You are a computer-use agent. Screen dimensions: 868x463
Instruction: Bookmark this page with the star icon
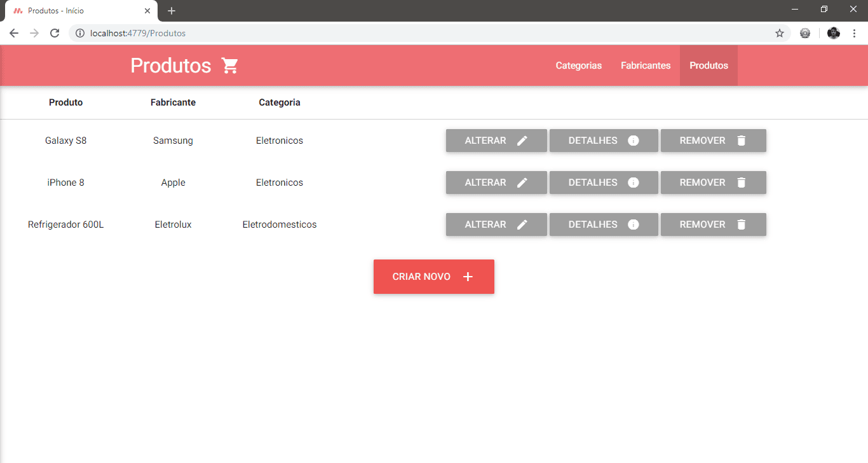780,33
